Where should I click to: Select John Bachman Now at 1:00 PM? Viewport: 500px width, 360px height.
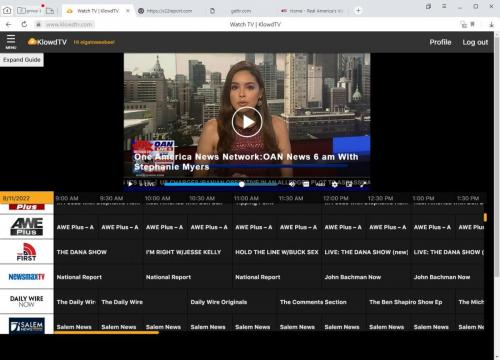(448, 277)
